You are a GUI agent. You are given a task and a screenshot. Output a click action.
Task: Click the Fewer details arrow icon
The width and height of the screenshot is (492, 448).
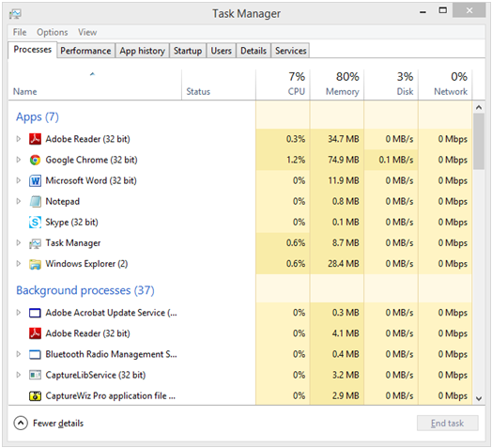tap(21, 424)
